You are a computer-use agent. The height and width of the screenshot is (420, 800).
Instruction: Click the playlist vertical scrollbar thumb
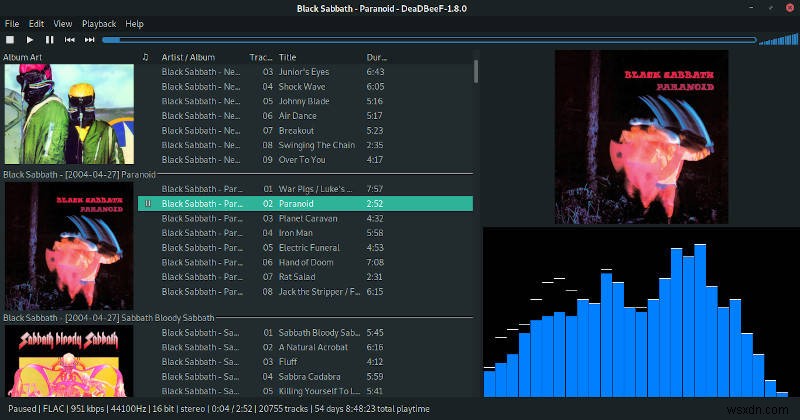tap(476, 71)
